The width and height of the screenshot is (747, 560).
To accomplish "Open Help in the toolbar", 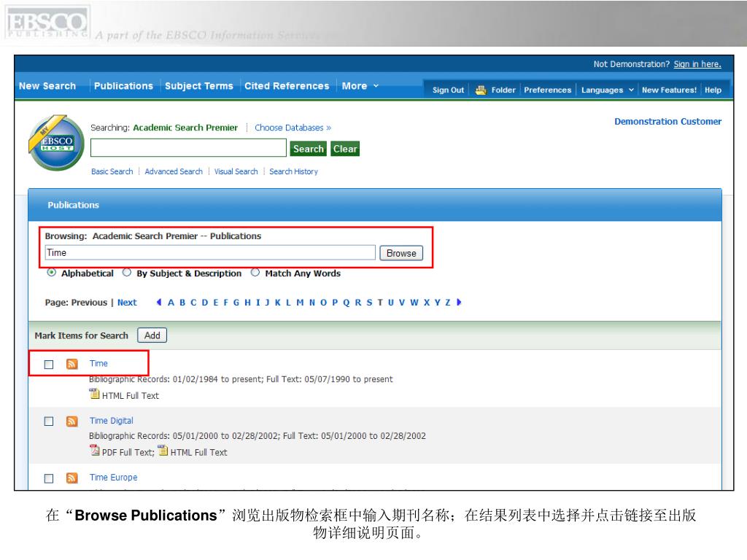I will pos(713,90).
